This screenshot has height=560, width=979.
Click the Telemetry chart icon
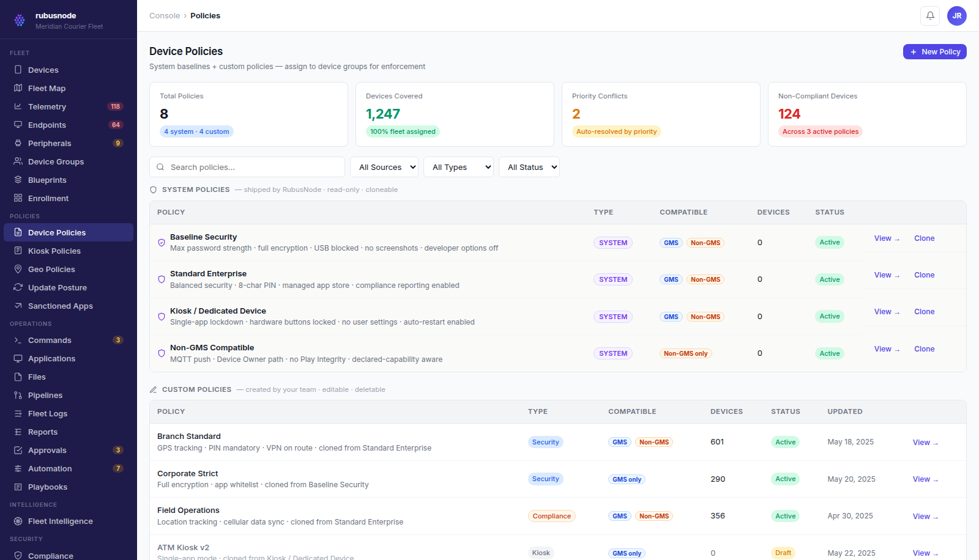pos(18,106)
